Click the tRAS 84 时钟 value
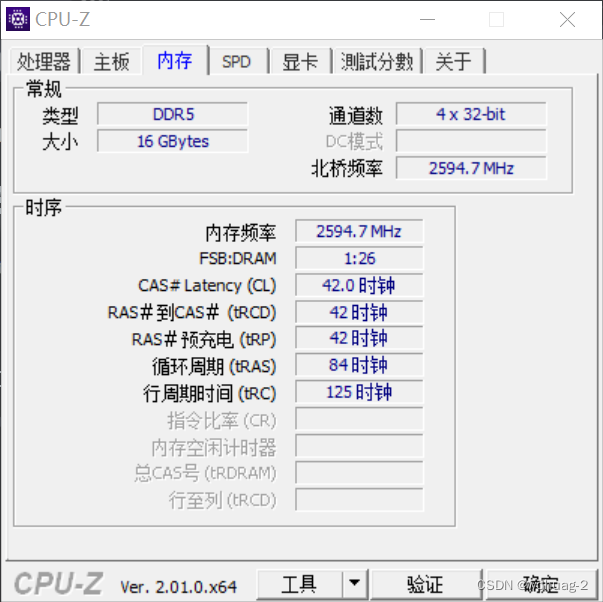603x602 pixels. point(359,365)
